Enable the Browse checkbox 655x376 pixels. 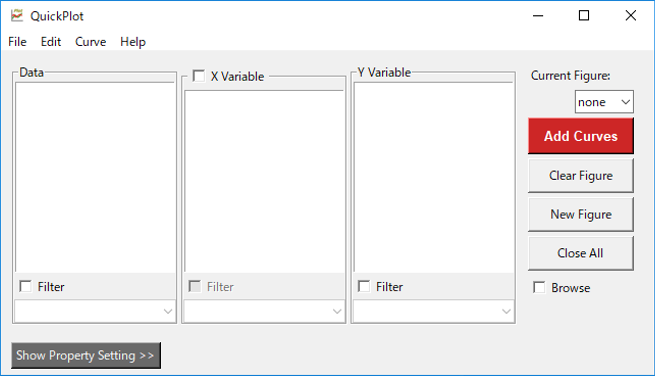539,287
